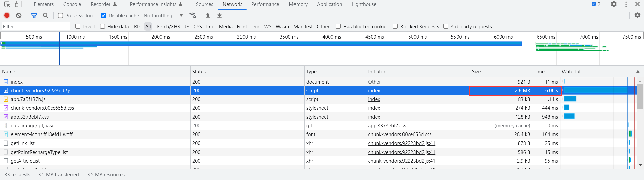Screen dimensions: 644x180
Task: Sort by the Waterfall column arrow
Action: (638, 71)
